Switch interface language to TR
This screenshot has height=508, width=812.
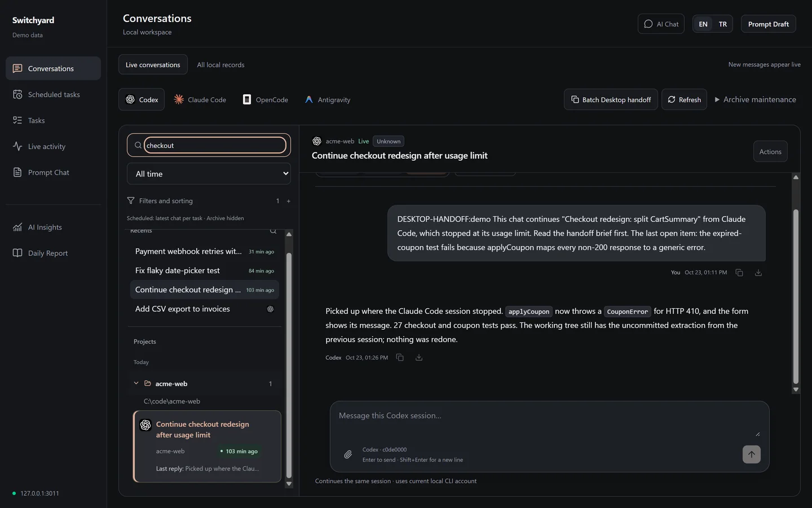coord(722,24)
